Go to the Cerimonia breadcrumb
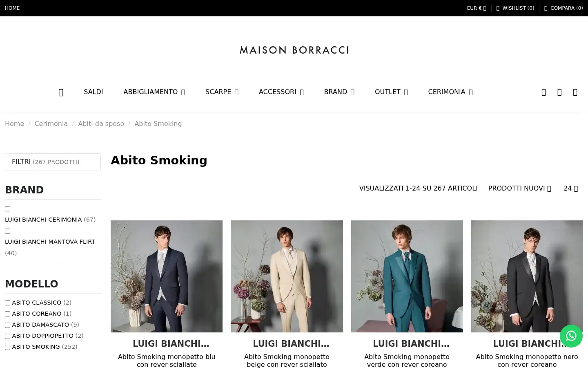 tap(51, 124)
